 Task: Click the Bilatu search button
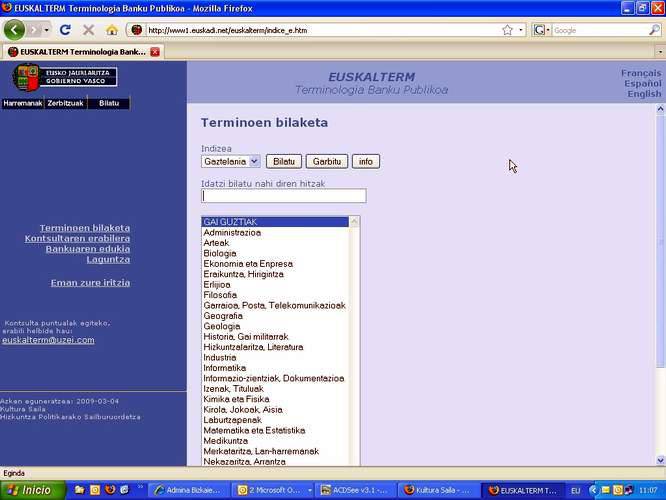pyautogui.click(x=284, y=161)
